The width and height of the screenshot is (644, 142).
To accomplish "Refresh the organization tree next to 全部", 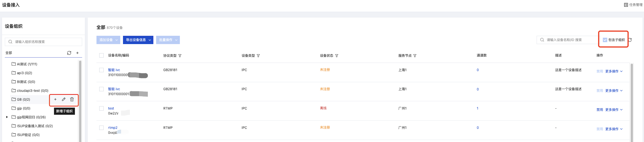I will click(x=69, y=53).
